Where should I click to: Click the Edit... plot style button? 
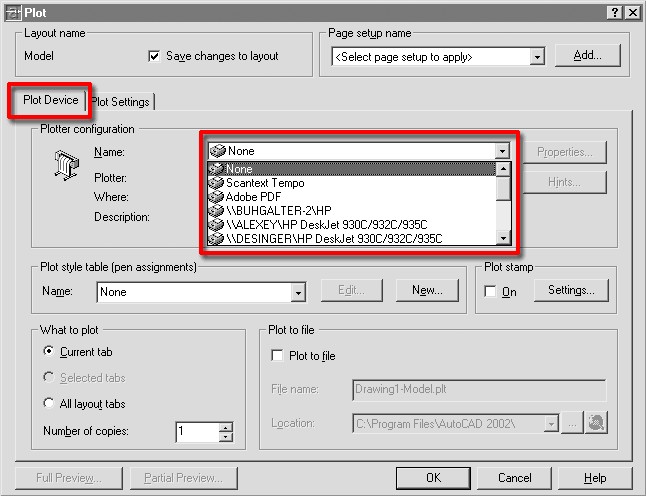point(351,290)
